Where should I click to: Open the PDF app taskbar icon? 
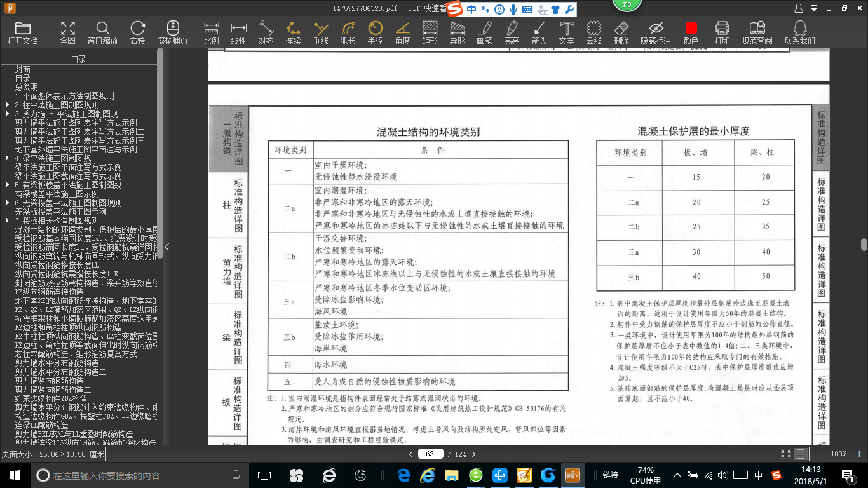(573, 475)
